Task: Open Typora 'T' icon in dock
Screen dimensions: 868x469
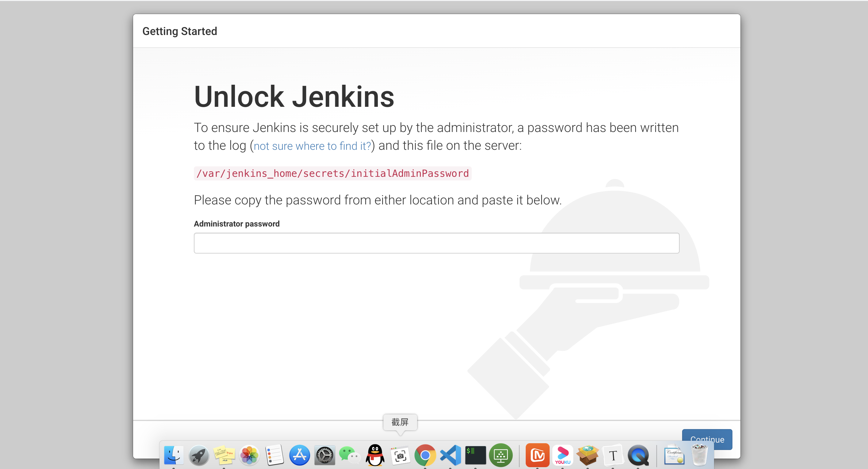Action: coord(613,455)
